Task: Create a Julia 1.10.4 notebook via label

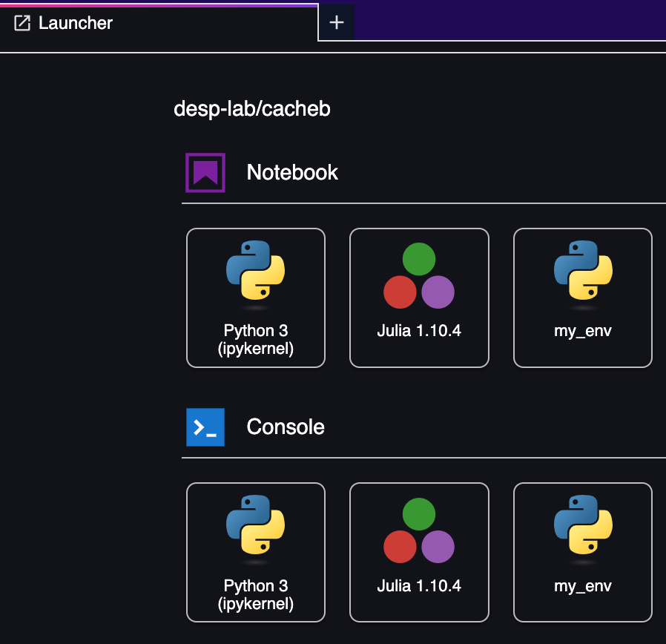Action: (x=419, y=331)
